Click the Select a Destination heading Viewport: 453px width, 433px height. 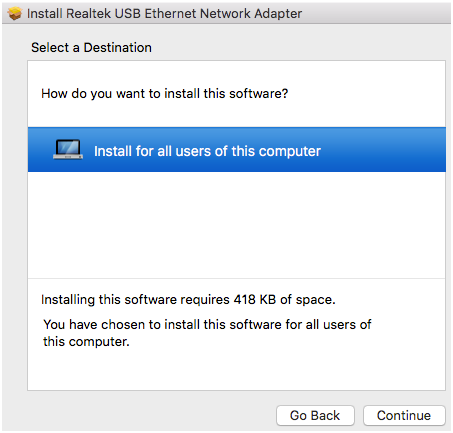[x=91, y=48]
